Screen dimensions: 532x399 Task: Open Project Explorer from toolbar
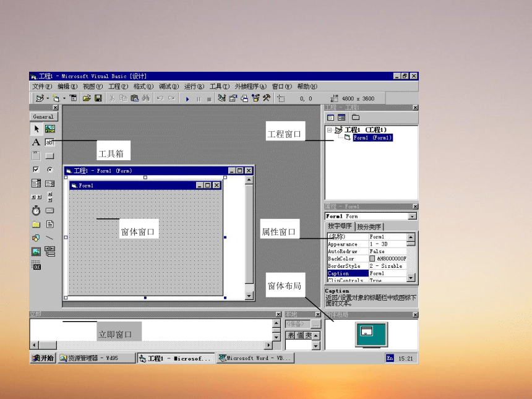[x=222, y=98]
